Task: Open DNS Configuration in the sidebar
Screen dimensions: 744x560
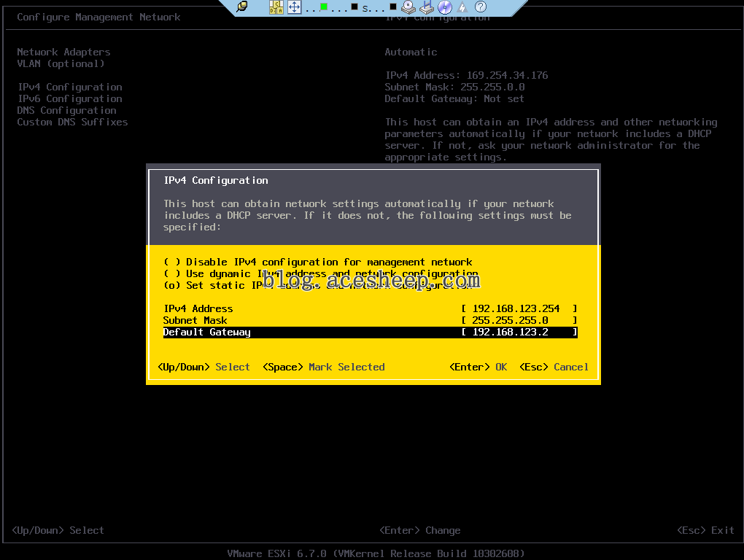Action: click(67, 110)
